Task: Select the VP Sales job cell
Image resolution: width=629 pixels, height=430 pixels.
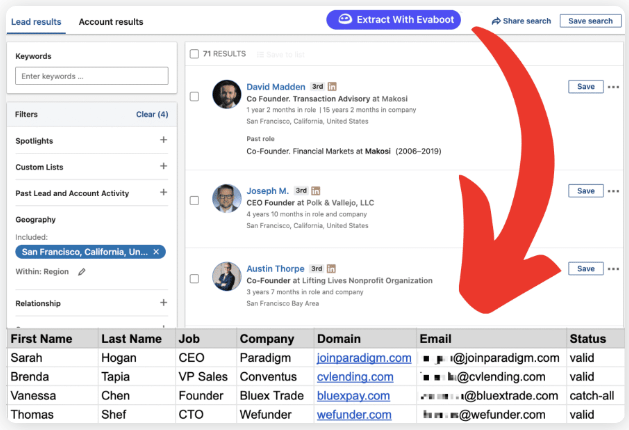Action: point(206,377)
